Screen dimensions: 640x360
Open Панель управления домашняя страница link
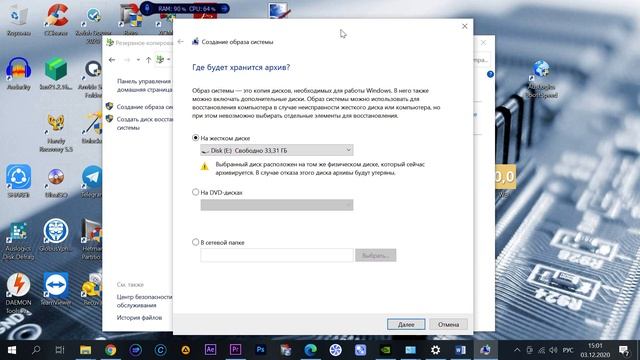(144, 85)
